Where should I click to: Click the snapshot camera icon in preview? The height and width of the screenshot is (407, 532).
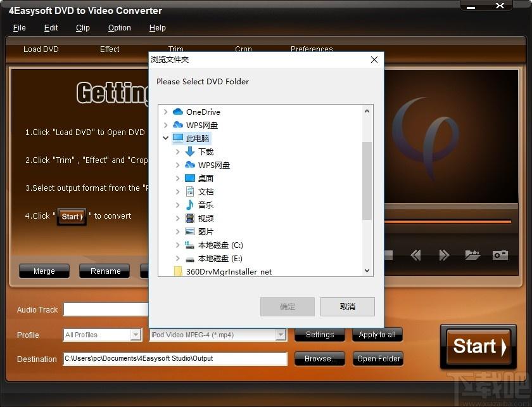500,255
